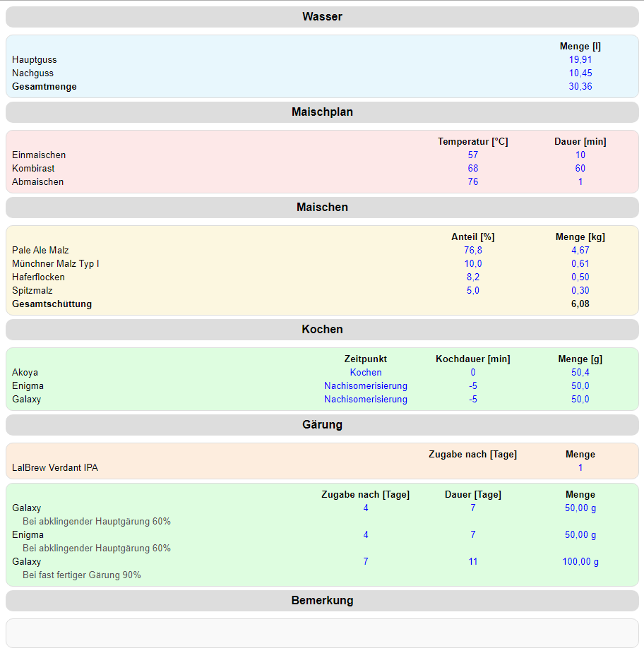Select the Abmaischen temperature value 76
Screen dimensions: 644x665
pos(472,182)
